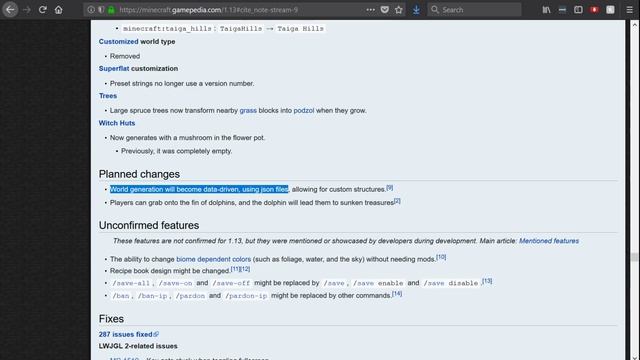Click 'Previously, it was completely empty.' text
The image size is (640, 360).
pyautogui.click(x=177, y=151)
